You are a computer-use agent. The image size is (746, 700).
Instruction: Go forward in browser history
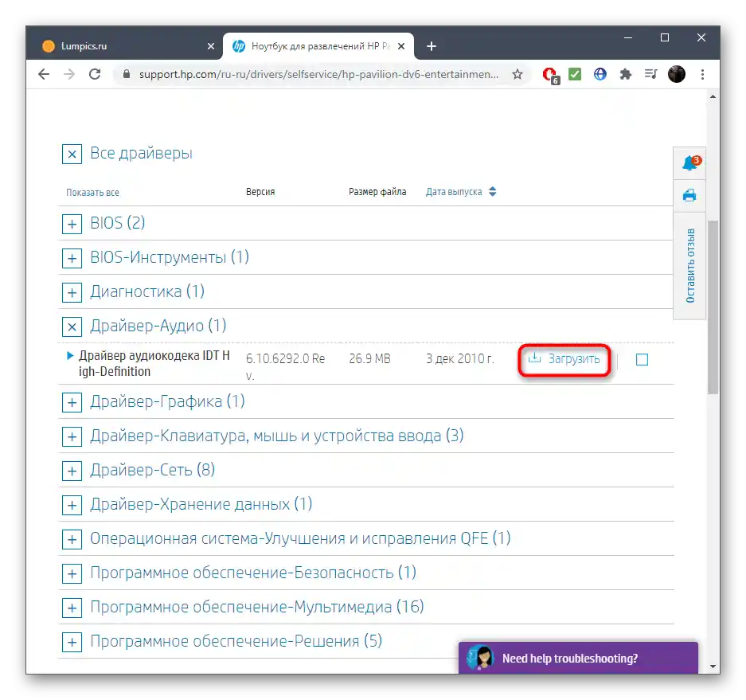(69, 74)
